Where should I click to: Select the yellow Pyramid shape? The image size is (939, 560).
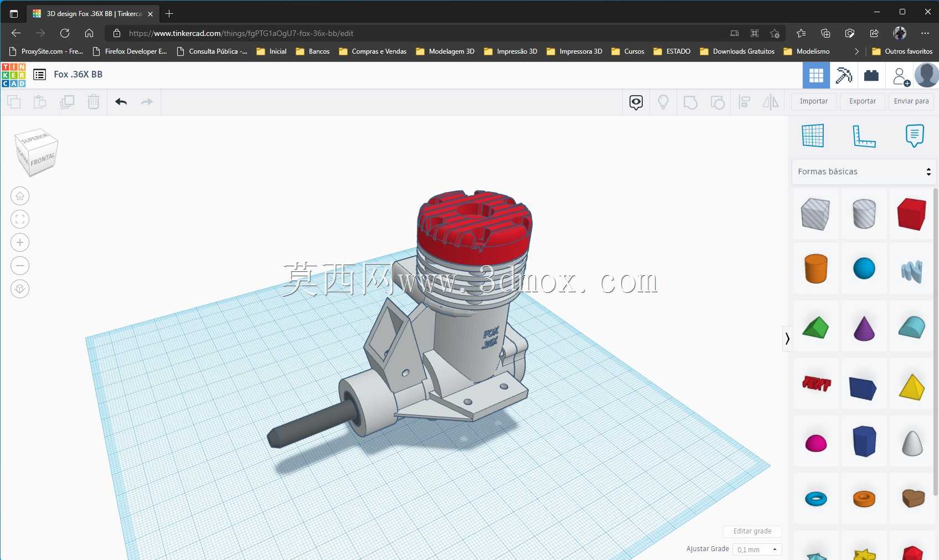[x=912, y=387]
